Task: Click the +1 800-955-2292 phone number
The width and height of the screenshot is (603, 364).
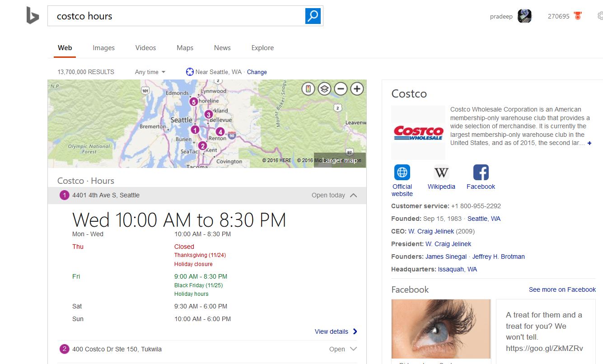Action: tap(476, 206)
